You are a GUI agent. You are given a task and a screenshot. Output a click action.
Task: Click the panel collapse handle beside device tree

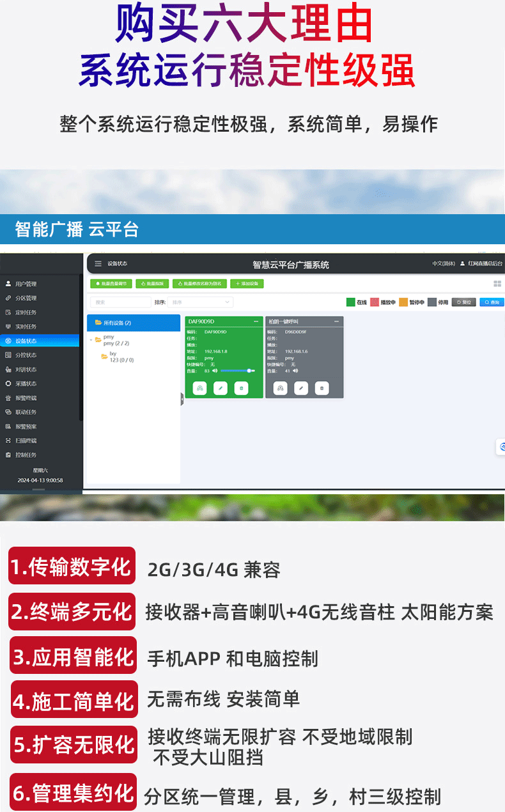tap(182, 400)
